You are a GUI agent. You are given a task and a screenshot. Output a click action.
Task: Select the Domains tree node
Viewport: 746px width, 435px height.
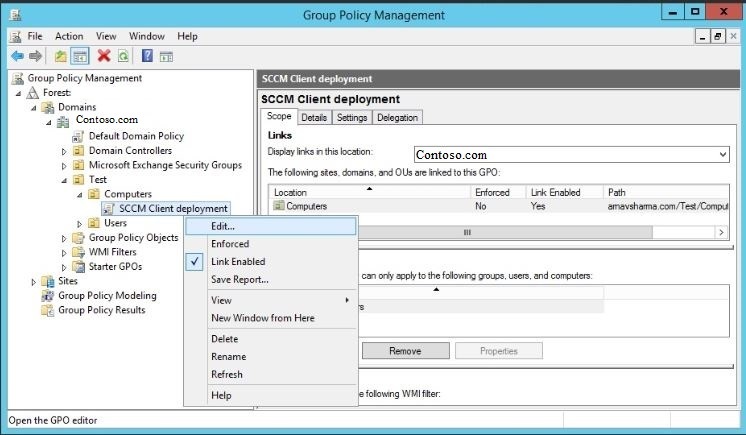click(x=77, y=107)
